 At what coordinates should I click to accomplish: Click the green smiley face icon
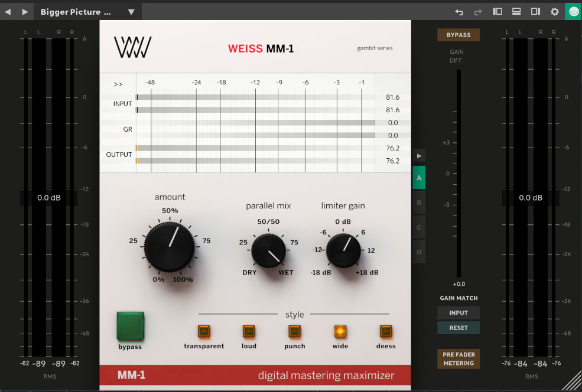(x=574, y=11)
